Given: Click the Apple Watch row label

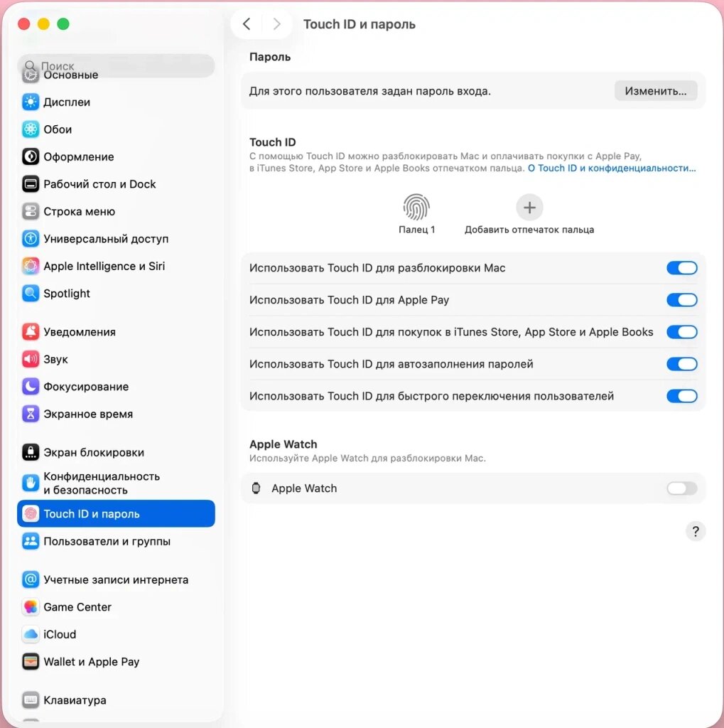Looking at the screenshot, I should (304, 488).
